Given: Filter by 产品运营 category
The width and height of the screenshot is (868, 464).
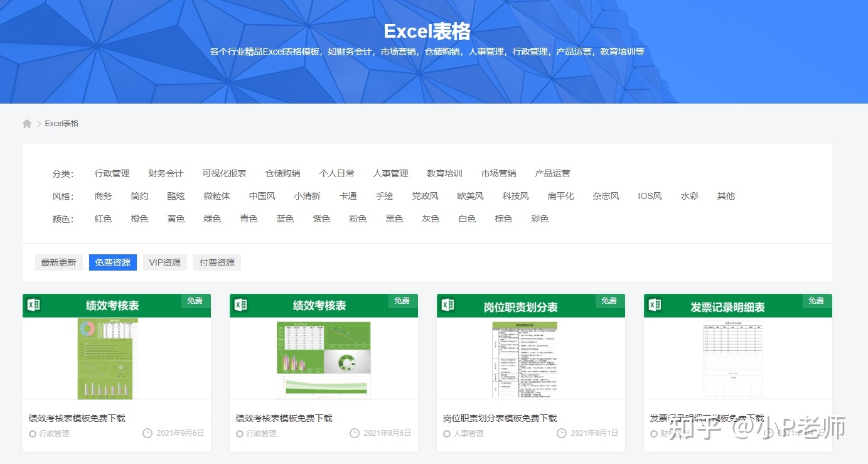Looking at the screenshot, I should coord(553,173).
